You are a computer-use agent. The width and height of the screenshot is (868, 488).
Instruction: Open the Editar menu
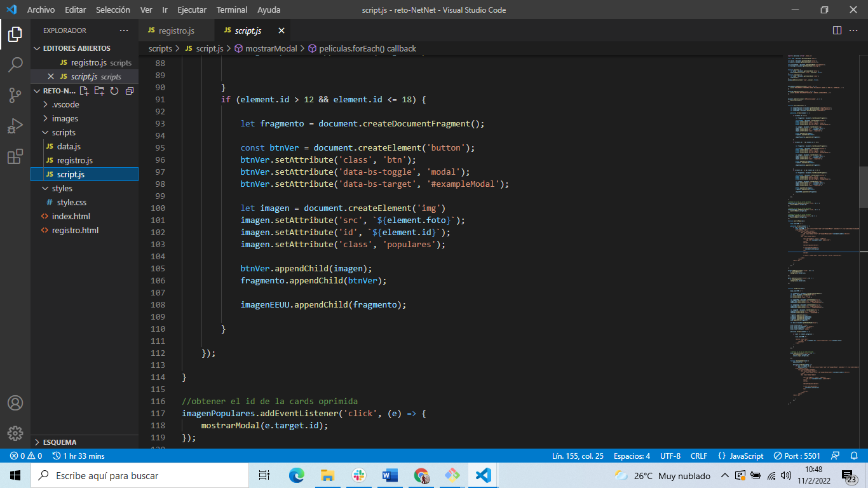tap(76, 10)
